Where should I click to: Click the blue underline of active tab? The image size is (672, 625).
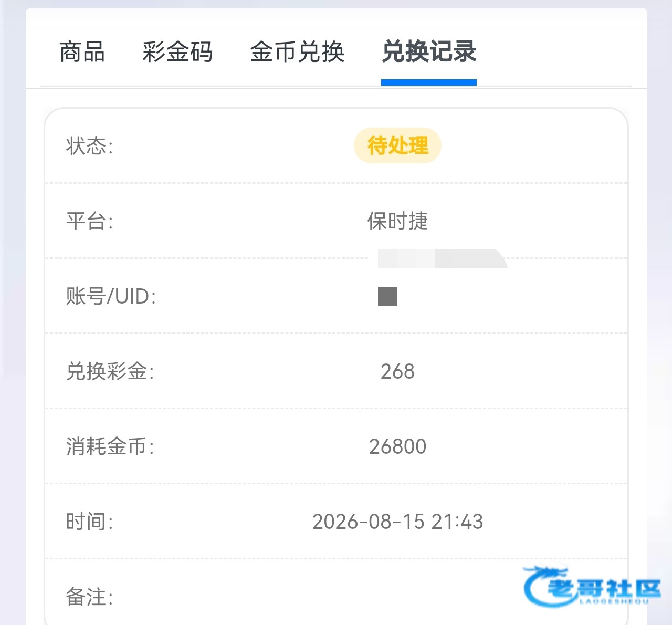pos(429,82)
